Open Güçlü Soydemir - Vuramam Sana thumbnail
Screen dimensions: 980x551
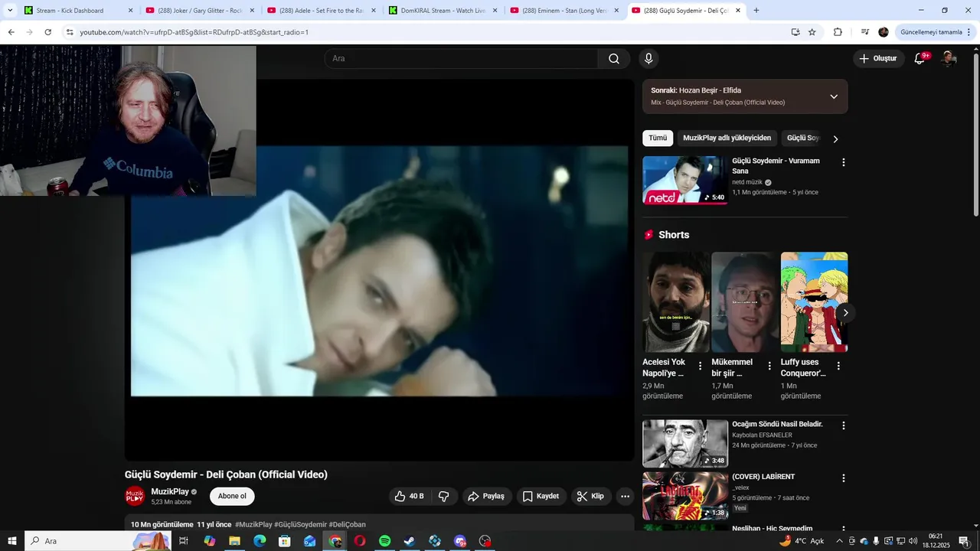click(x=685, y=180)
